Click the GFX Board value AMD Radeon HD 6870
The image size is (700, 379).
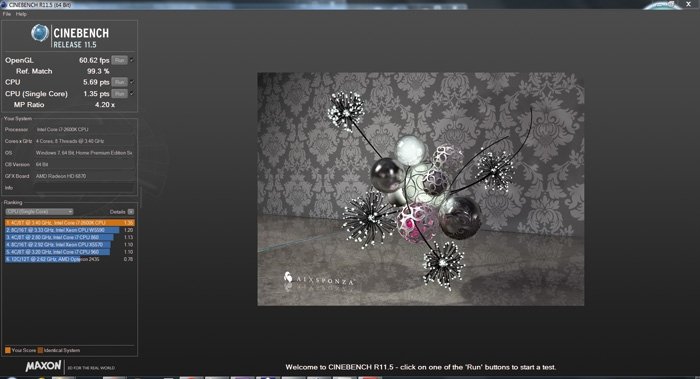pos(61,176)
